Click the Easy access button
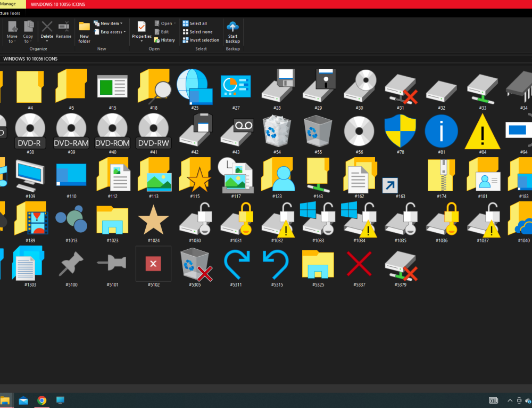The image size is (532, 408). [x=110, y=31]
